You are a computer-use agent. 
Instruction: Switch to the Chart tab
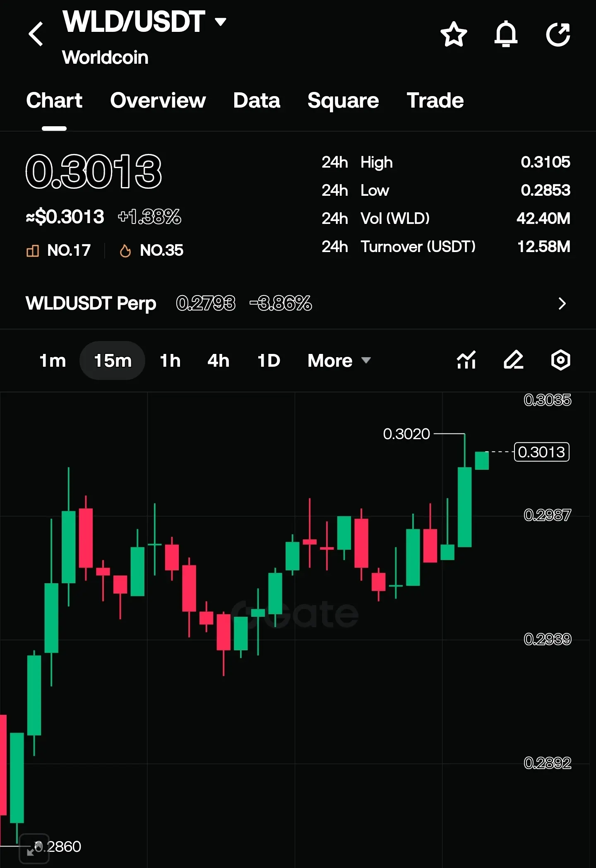click(x=54, y=101)
